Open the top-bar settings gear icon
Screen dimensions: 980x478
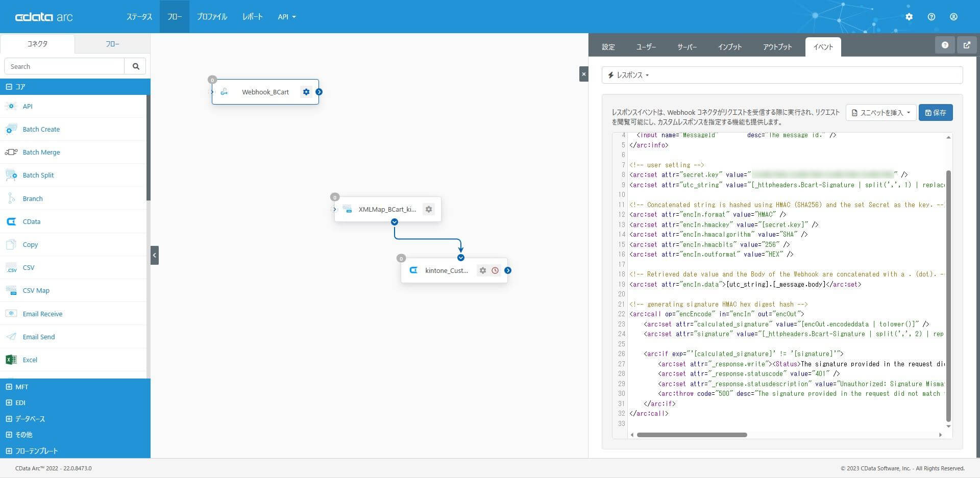(909, 17)
